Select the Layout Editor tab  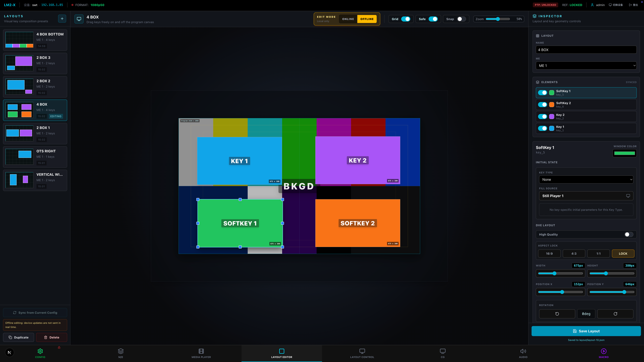282,353
